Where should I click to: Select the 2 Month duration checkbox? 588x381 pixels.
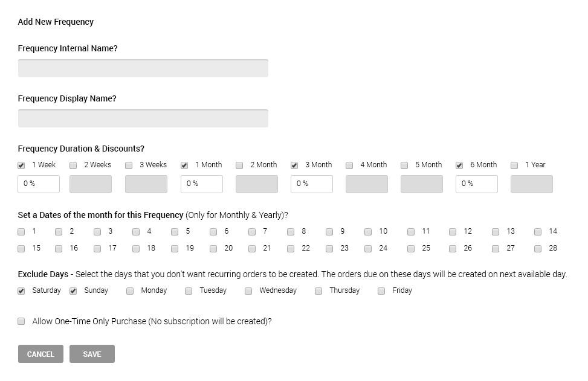(x=239, y=165)
